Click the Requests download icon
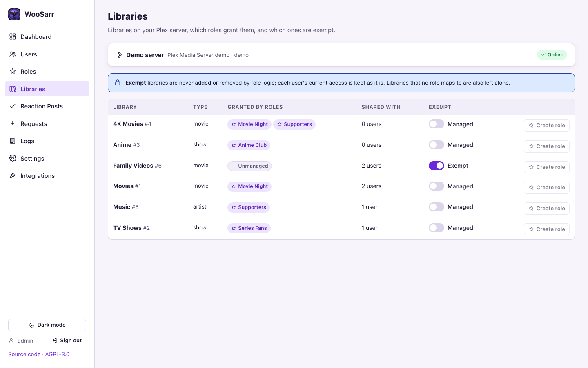The height and width of the screenshot is (368, 588). pos(13,123)
